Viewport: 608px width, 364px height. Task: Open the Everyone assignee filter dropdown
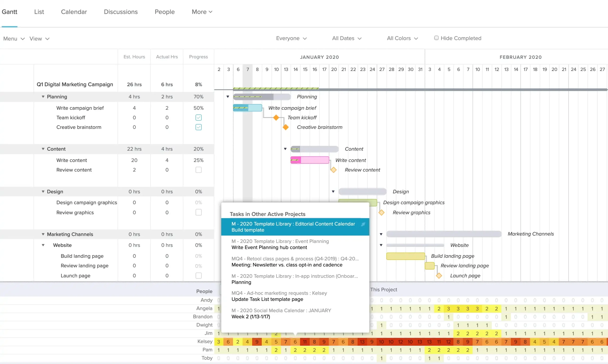pos(291,38)
